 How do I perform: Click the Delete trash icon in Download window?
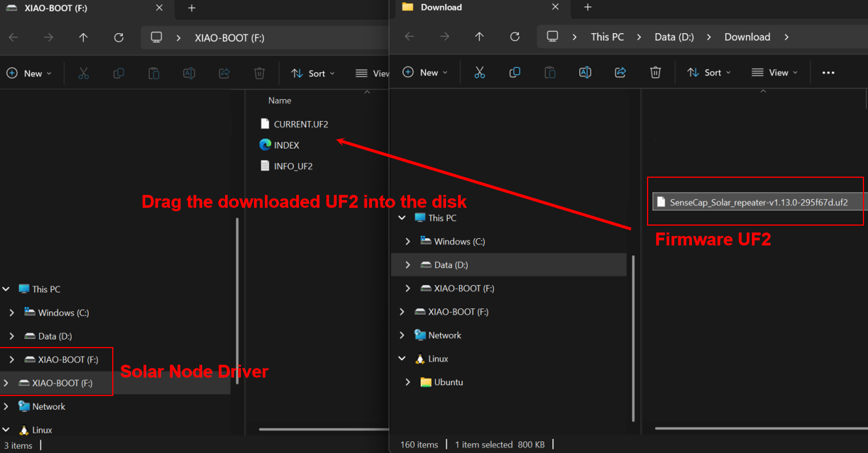click(656, 72)
